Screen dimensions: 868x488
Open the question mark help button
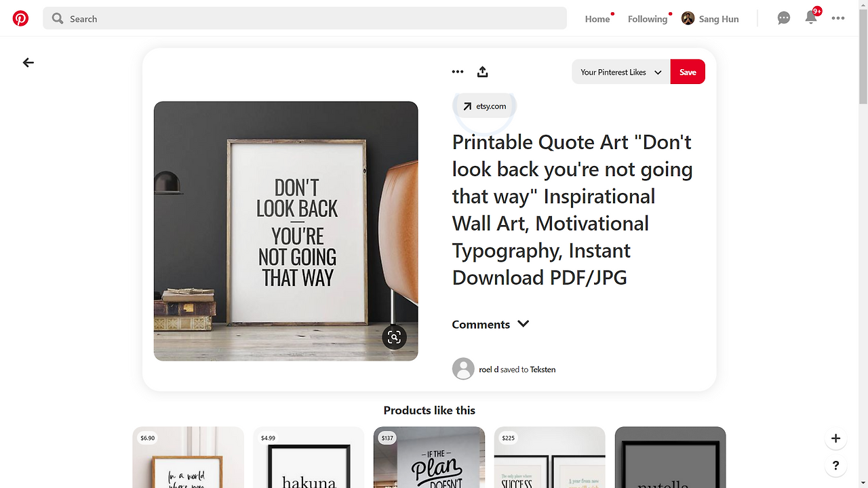click(x=835, y=466)
